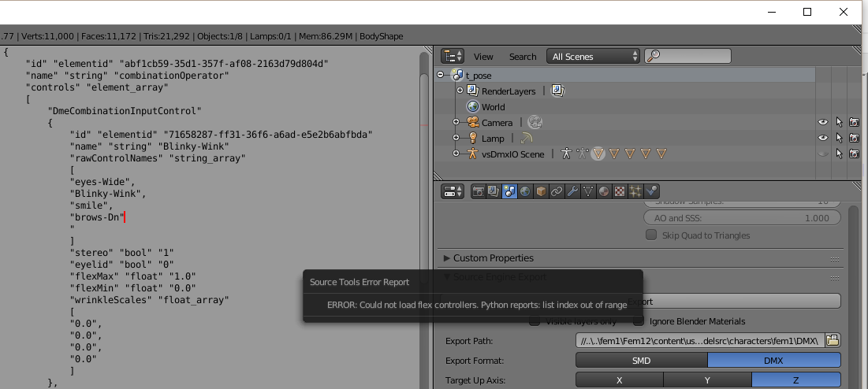Select SMD export format
Image resolution: width=868 pixels, height=389 pixels.
pyautogui.click(x=641, y=361)
